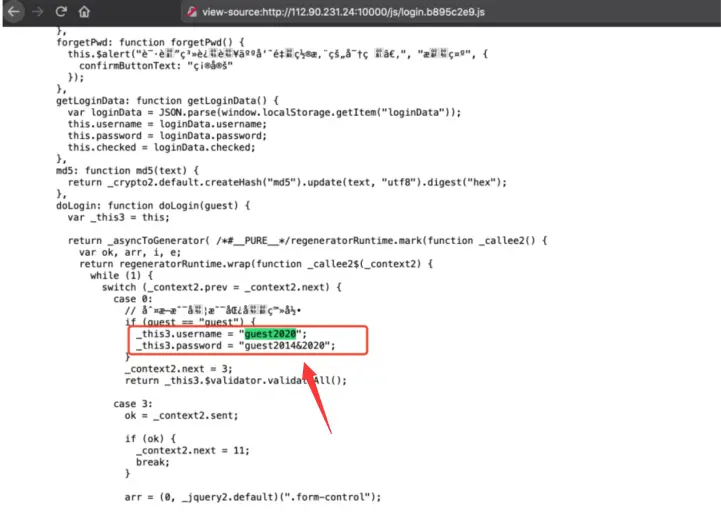Click the confirmButtonText line

(156, 66)
